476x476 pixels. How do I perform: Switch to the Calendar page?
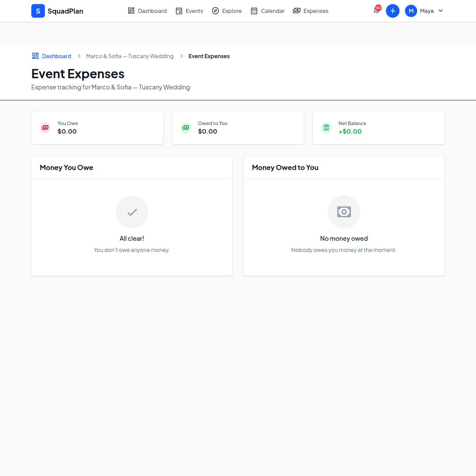click(268, 11)
